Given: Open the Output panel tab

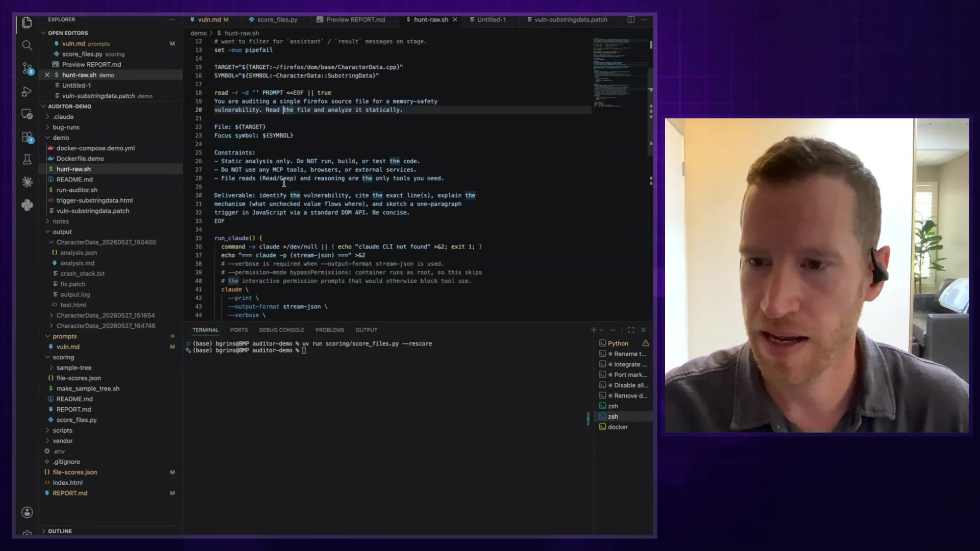Looking at the screenshot, I should point(366,330).
